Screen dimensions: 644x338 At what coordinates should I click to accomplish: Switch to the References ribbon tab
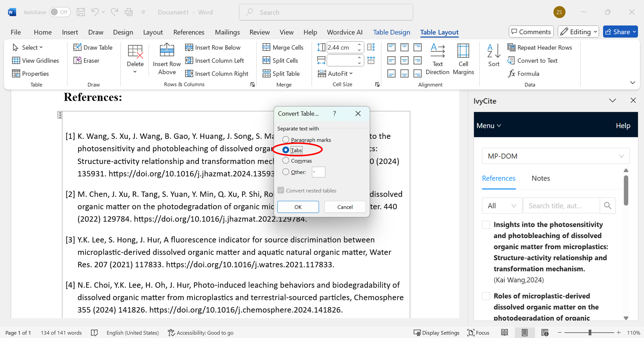tap(189, 32)
